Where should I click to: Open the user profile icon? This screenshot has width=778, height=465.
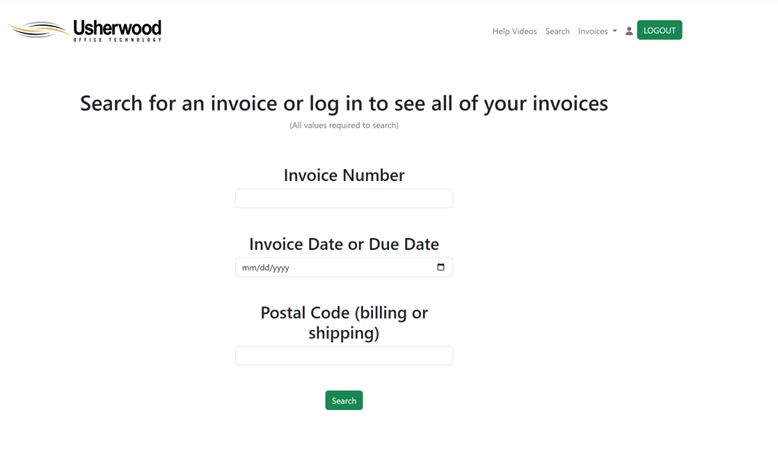coord(629,31)
